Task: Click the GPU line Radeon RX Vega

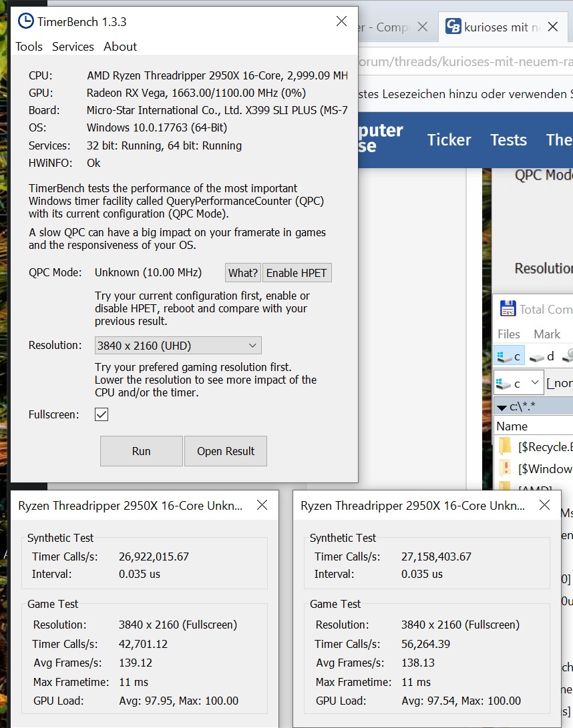Action: pos(196,93)
